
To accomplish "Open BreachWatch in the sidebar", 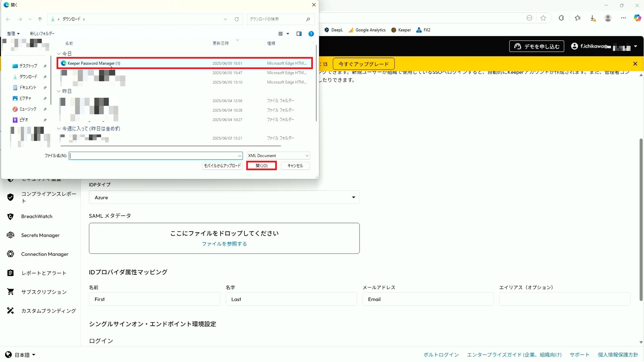I will click(x=37, y=217).
